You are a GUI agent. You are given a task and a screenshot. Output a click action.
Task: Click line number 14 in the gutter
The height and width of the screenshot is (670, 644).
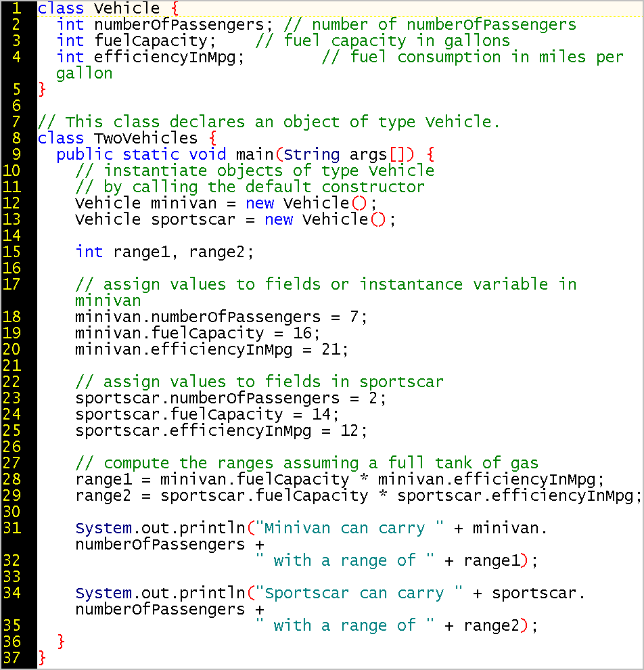click(x=11, y=236)
